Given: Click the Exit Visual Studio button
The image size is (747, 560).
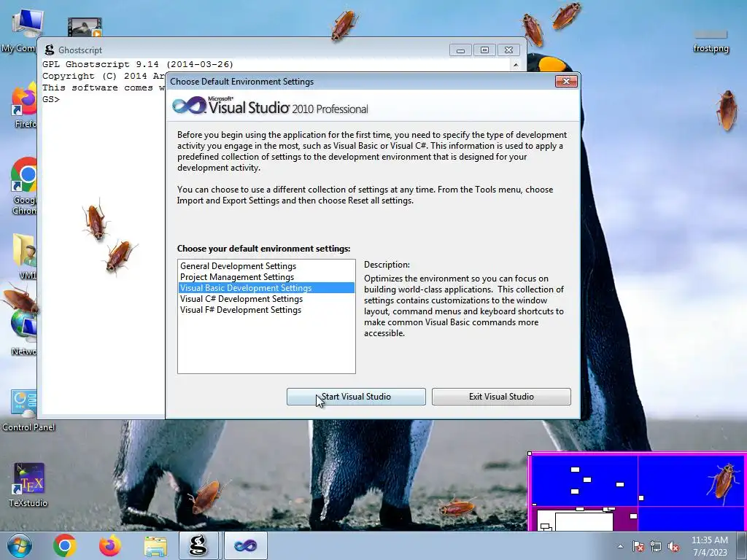Looking at the screenshot, I should (x=501, y=397).
